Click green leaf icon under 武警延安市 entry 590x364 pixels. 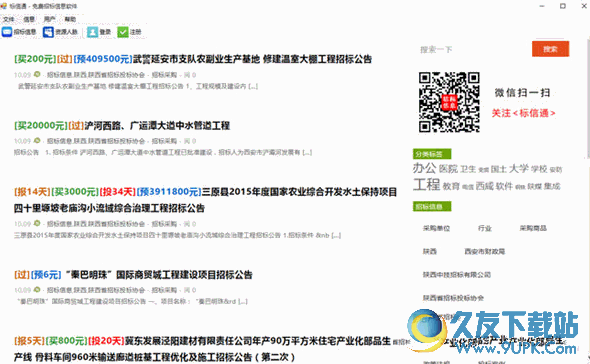tap(37, 74)
